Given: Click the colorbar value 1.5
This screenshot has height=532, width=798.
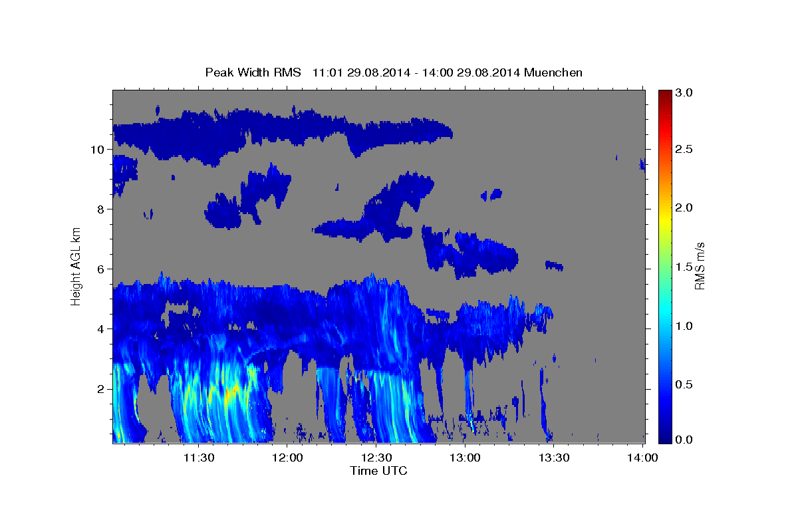Looking at the screenshot, I should (684, 267).
